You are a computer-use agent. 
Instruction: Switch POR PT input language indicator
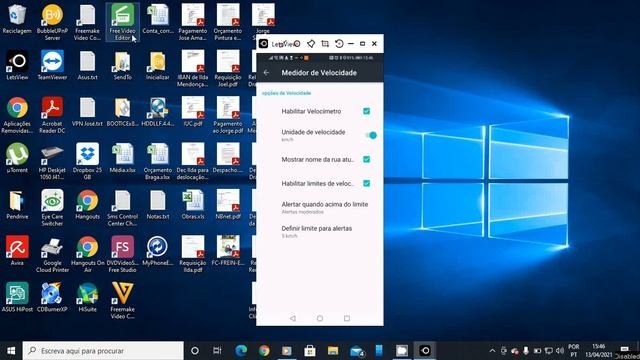[x=574, y=351]
